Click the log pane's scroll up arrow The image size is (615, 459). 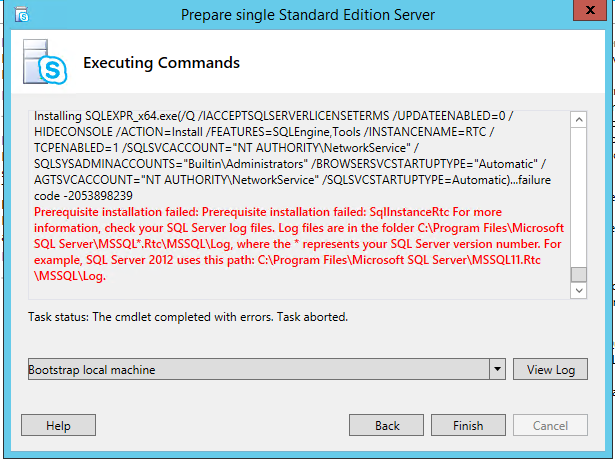point(579,119)
